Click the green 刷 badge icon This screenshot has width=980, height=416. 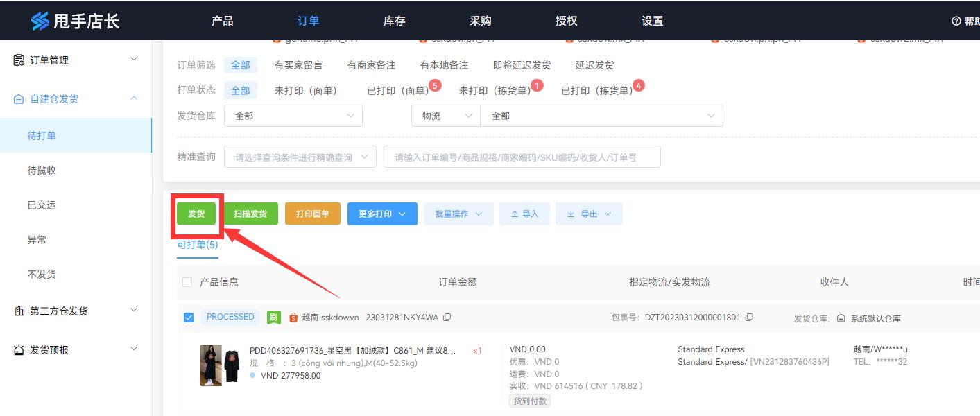(272, 317)
